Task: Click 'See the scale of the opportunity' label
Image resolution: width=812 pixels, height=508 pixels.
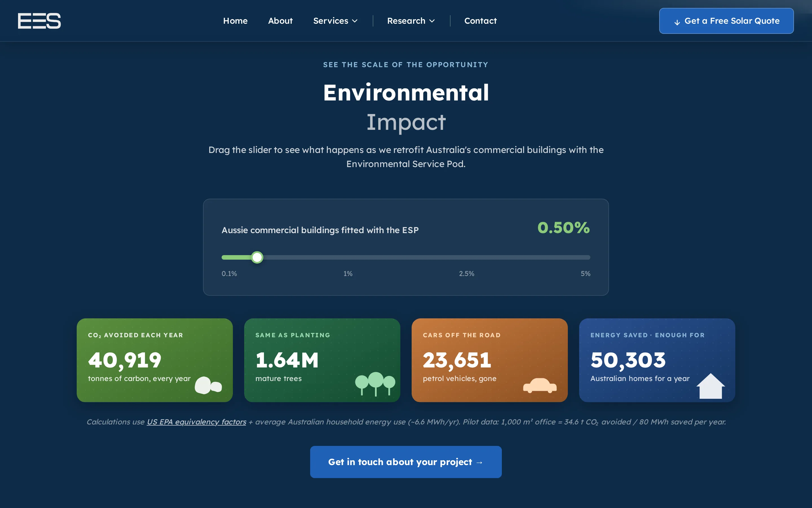Action: point(406,65)
